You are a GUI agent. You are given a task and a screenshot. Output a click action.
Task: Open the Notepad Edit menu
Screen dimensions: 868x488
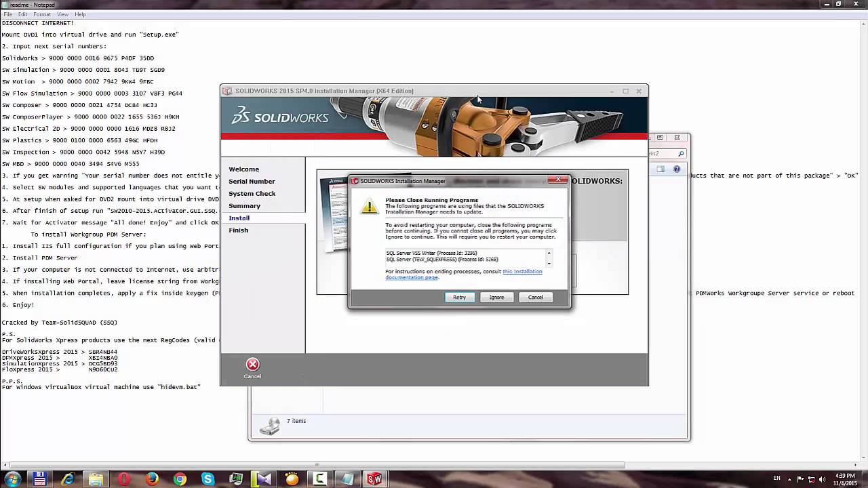[23, 14]
